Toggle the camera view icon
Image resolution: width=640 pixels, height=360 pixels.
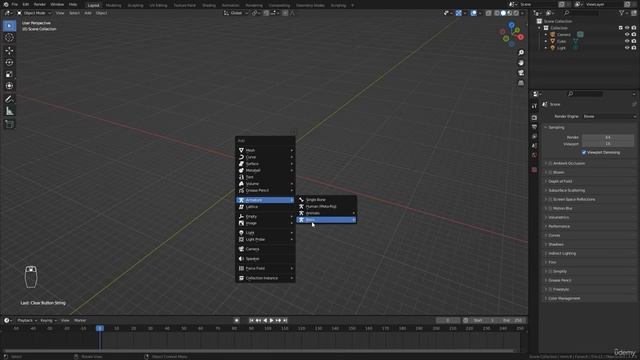point(521,73)
